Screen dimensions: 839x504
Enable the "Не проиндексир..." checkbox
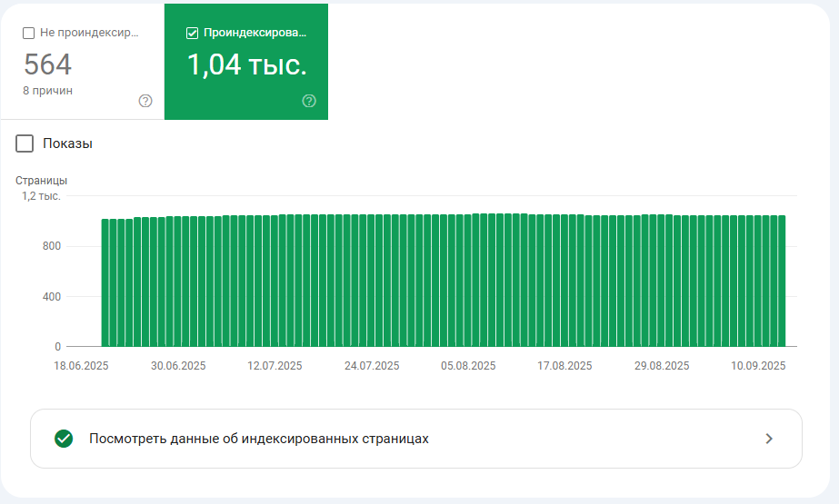(x=28, y=33)
